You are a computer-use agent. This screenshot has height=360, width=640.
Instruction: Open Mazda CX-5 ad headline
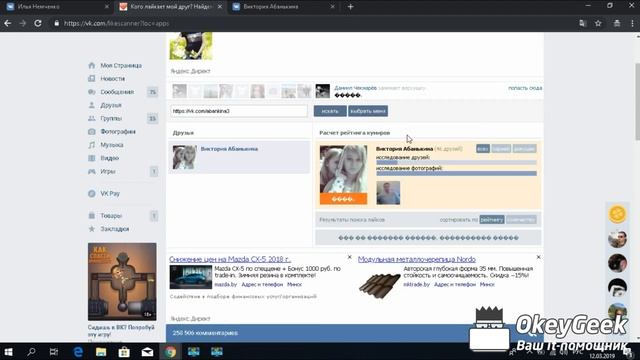230,259
